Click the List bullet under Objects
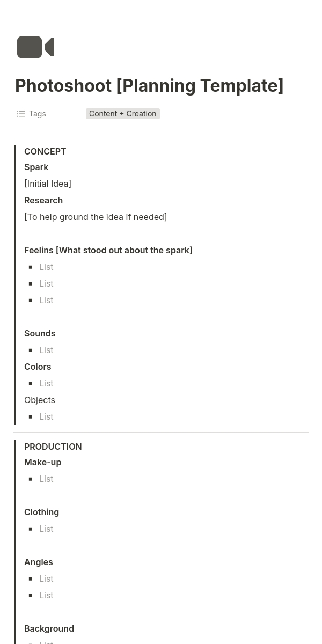 coord(46,416)
